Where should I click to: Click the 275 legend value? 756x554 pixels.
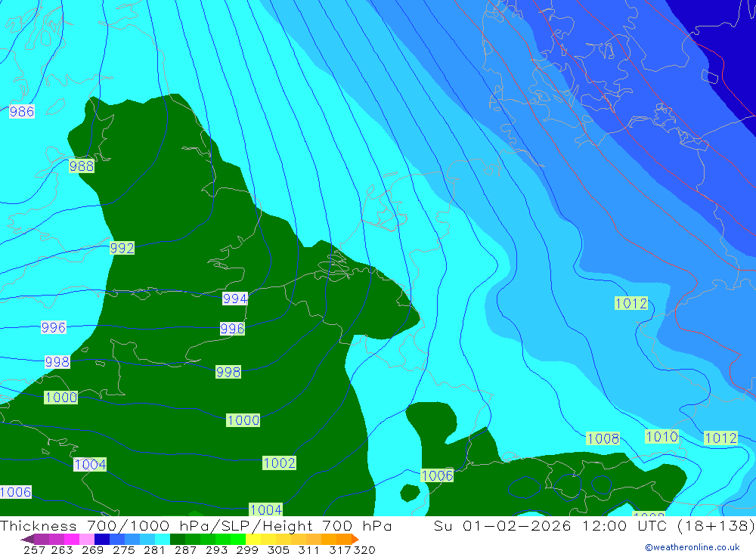pyautogui.click(x=123, y=549)
